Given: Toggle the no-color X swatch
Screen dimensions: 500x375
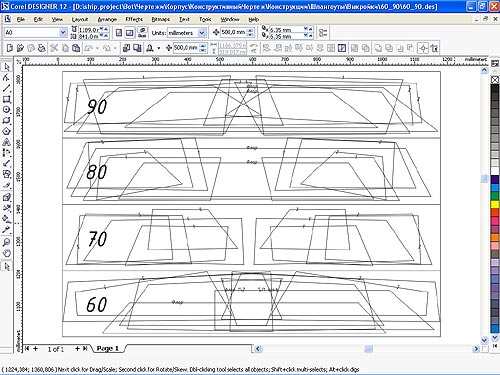Looking at the screenshot, I should [x=495, y=80].
